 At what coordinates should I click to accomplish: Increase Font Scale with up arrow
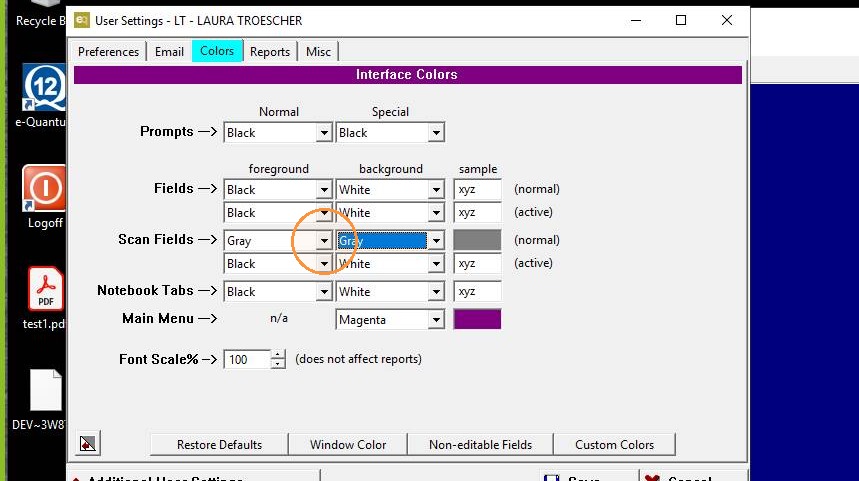point(278,354)
